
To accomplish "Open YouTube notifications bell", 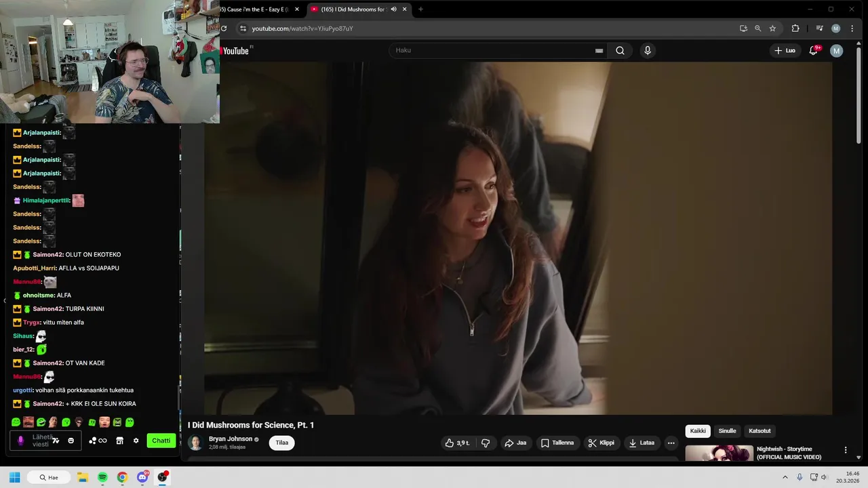I will [814, 50].
